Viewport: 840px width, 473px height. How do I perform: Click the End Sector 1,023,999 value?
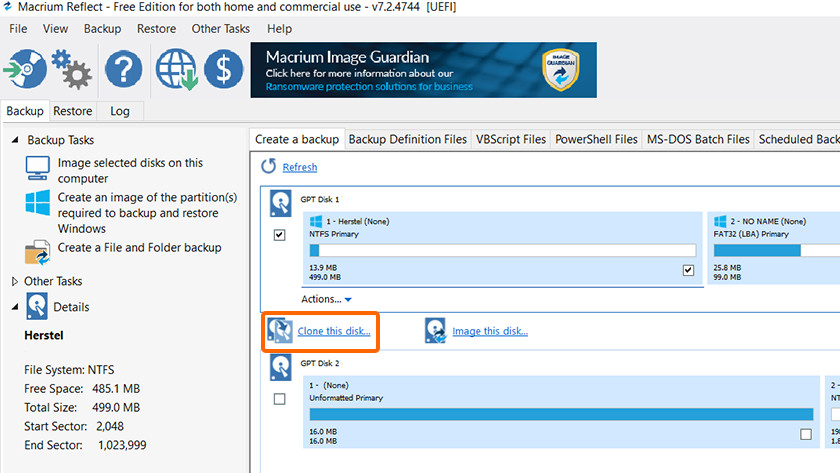coord(122,445)
